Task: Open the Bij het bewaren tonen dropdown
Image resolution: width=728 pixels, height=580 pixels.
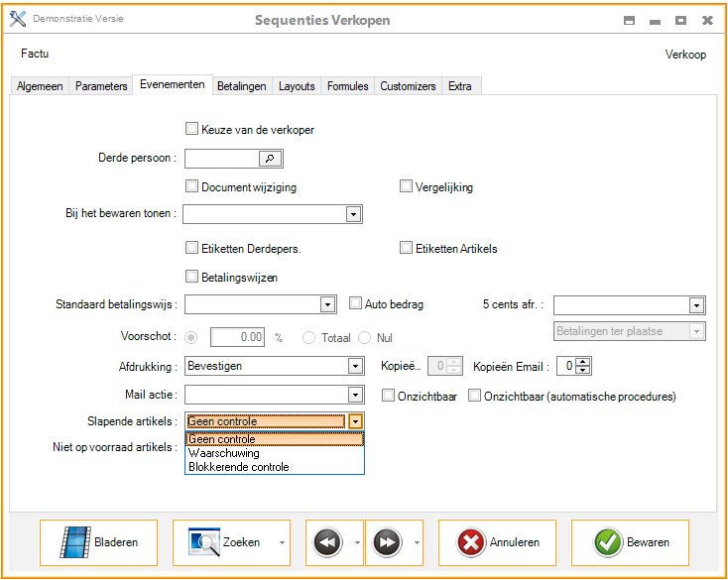Action: tap(352, 214)
